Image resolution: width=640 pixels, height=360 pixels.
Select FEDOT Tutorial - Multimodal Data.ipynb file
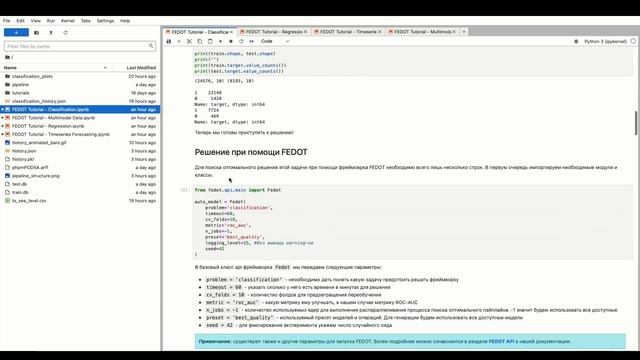[x=80, y=118]
